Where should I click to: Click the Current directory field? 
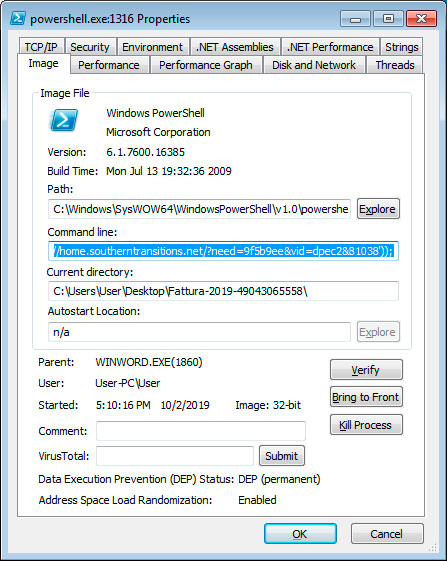pos(223,291)
